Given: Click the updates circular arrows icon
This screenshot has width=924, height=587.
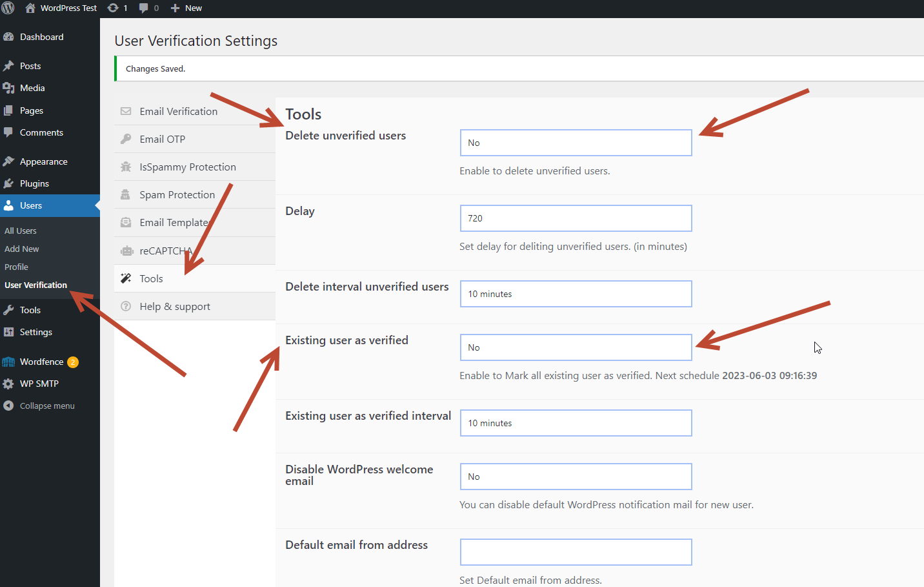Looking at the screenshot, I should point(113,8).
